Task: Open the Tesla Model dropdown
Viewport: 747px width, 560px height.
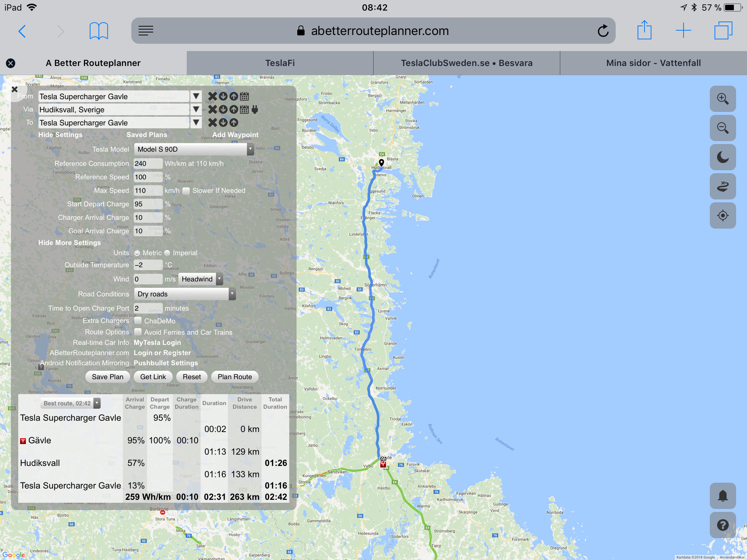Action: point(194,149)
